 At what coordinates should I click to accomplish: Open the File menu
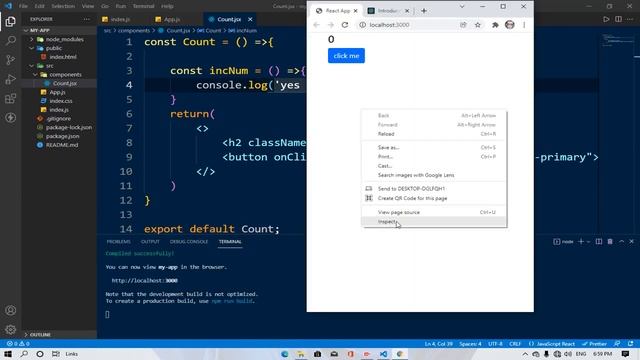click(23, 6)
